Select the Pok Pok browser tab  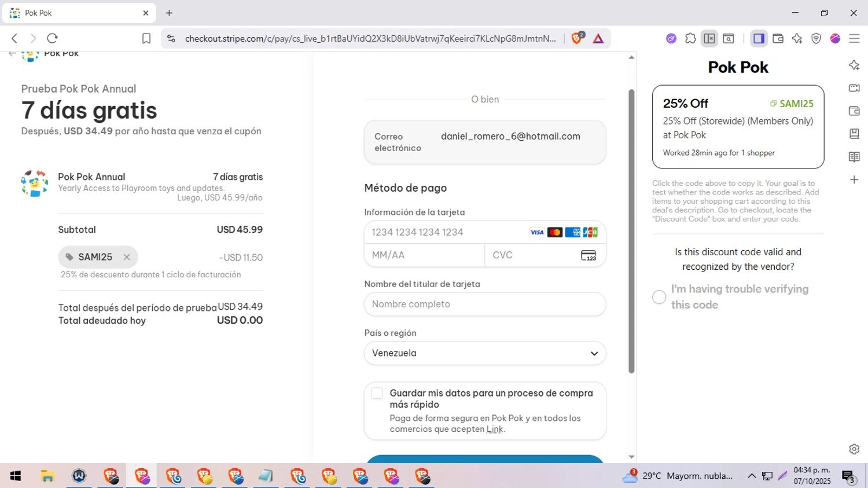(x=79, y=13)
